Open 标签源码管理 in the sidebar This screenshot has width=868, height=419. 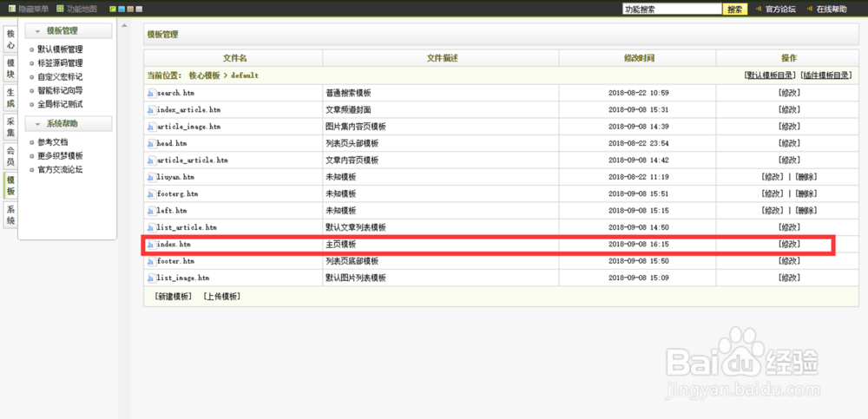(x=60, y=63)
